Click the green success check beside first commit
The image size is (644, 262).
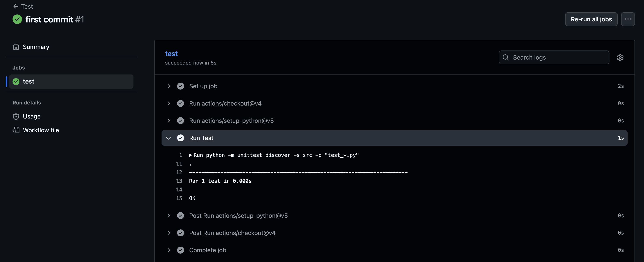(x=17, y=19)
